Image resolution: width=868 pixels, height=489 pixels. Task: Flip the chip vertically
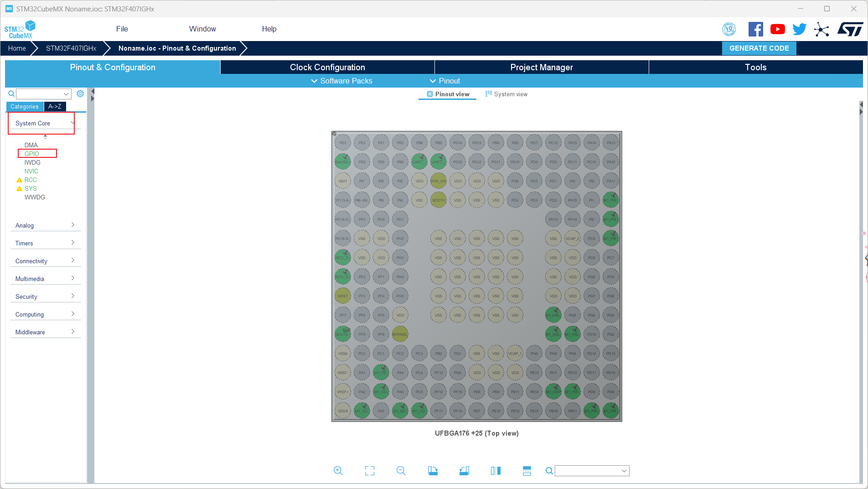pos(527,471)
